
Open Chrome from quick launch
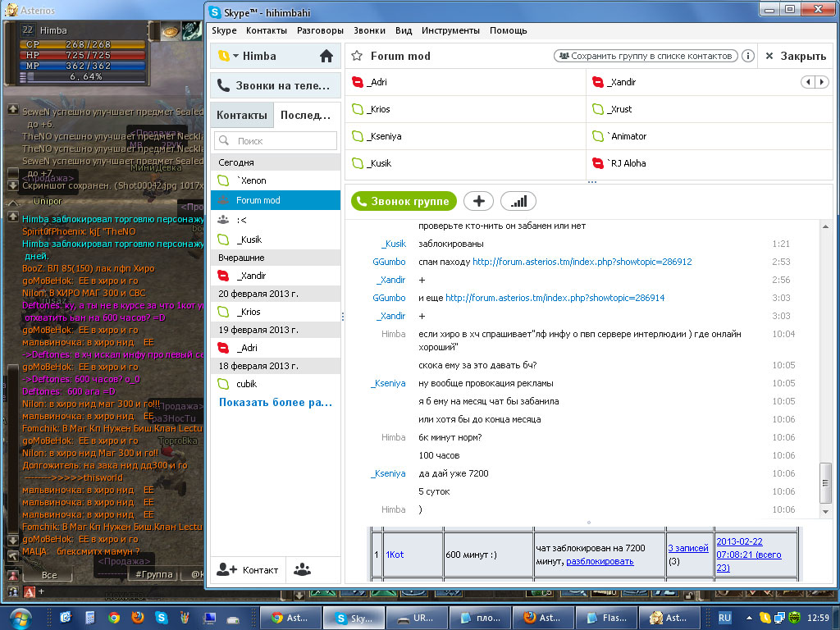pos(113,618)
